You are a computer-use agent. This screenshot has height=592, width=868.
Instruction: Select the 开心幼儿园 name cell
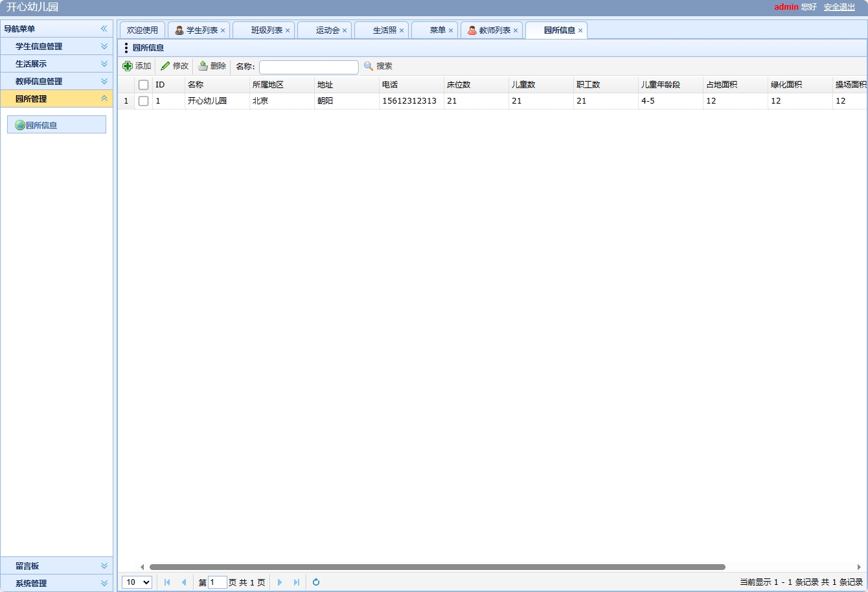(217, 101)
